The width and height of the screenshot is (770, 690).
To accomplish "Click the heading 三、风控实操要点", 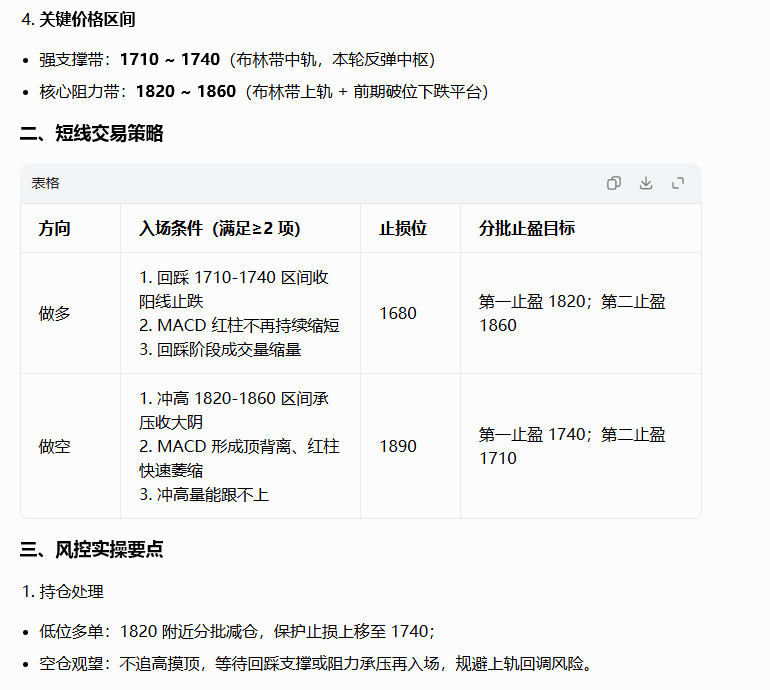I will 91,550.
